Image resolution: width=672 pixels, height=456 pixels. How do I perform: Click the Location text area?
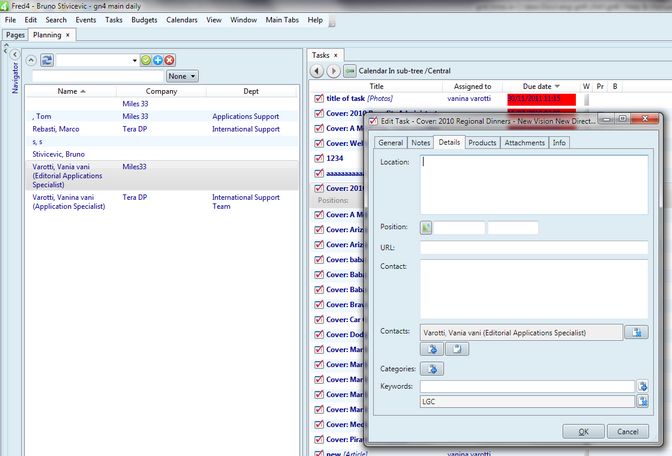point(534,185)
